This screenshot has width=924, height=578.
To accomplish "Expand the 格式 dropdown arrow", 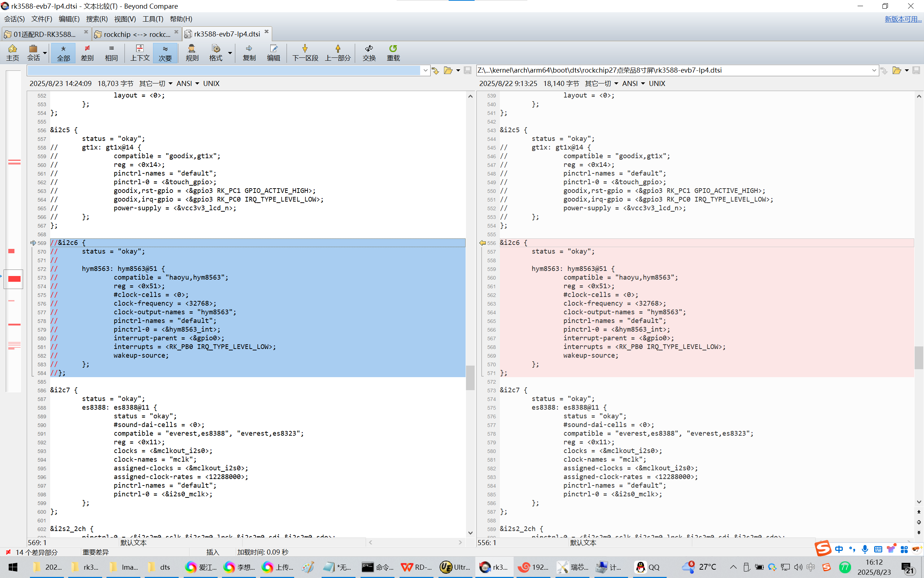I will coord(230,53).
